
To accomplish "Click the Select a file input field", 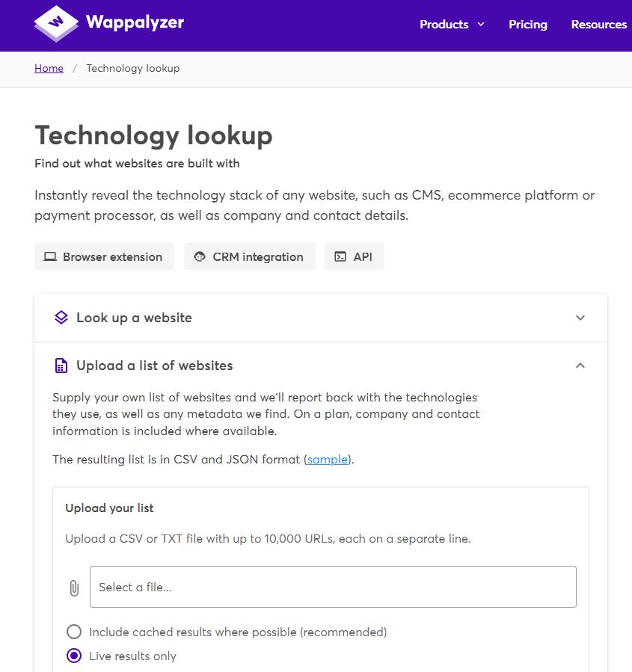I will tap(333, 587).
